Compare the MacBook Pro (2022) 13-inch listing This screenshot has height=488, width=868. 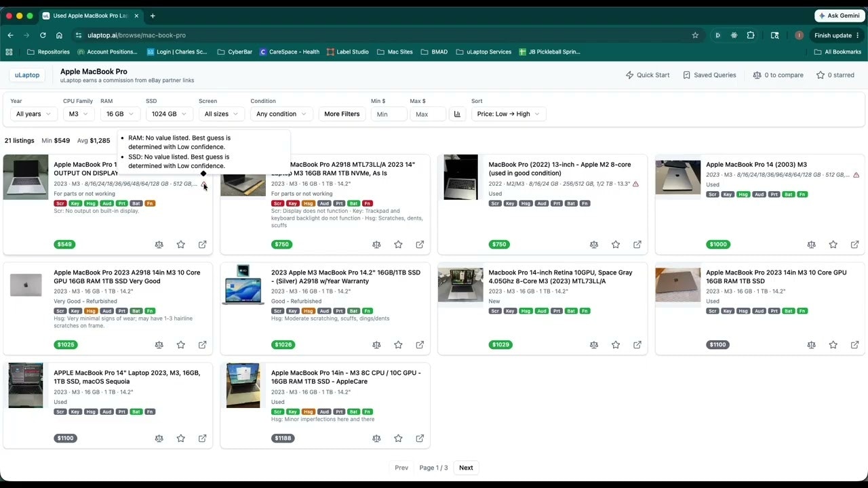click(594, 245)
